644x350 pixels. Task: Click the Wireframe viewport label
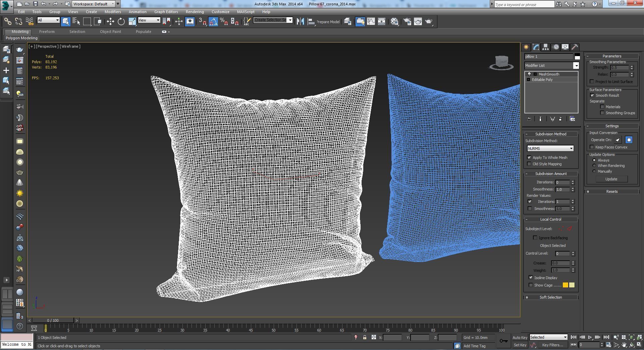(70, 46)
